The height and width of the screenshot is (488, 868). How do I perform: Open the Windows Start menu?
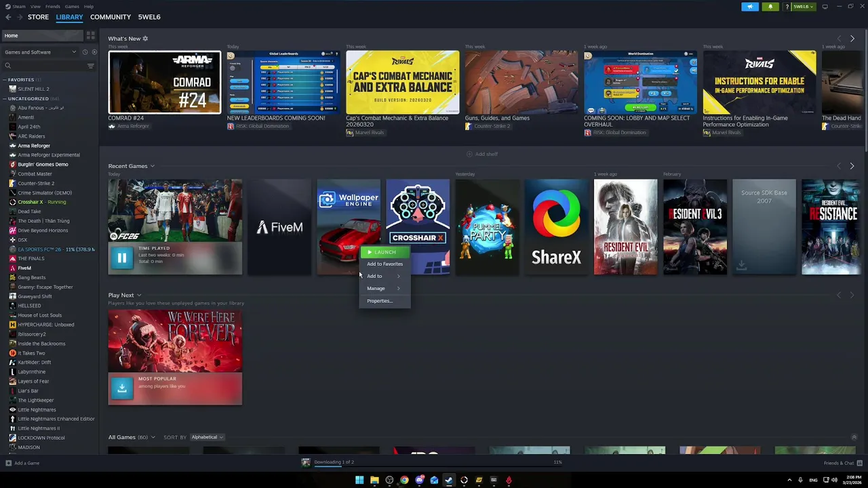coord(359,480)
